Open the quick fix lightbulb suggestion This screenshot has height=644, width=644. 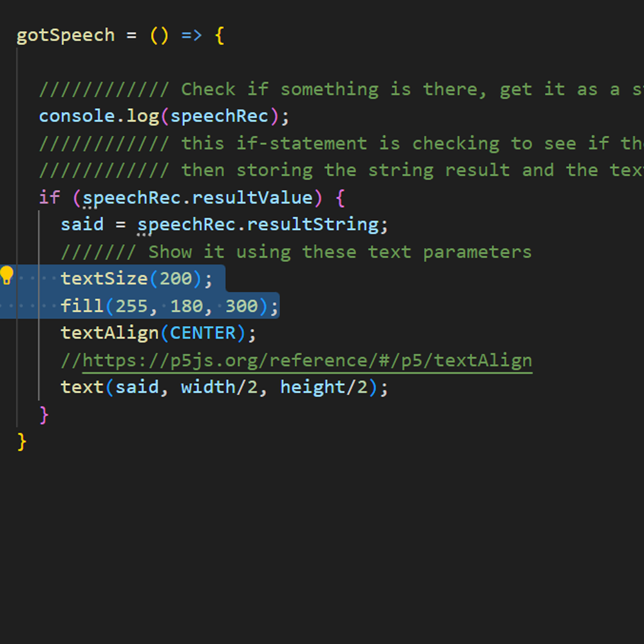pyautogui.click(x=8, y=274)
